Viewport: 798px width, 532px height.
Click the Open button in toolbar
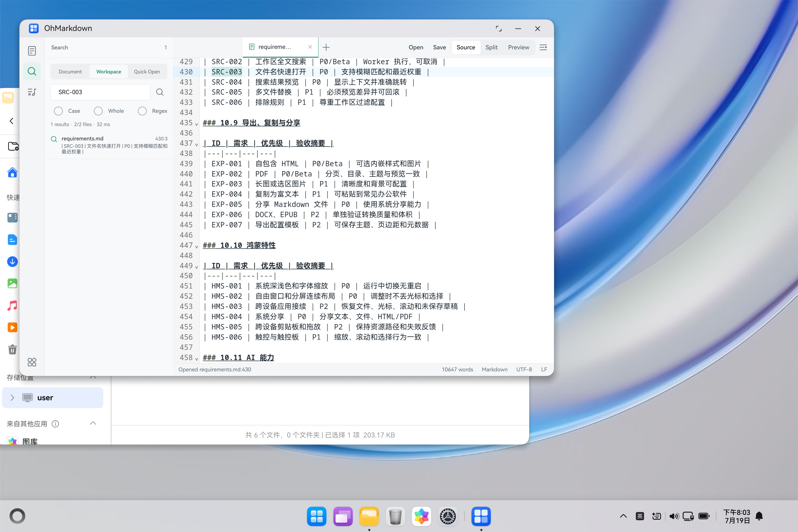416,47
